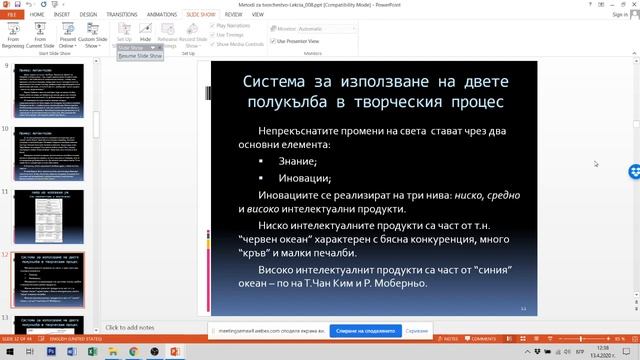The width and height of the screenshot is (640, 360).
Task: Switch to the DESIGN tab
Action: pos(88,15)
